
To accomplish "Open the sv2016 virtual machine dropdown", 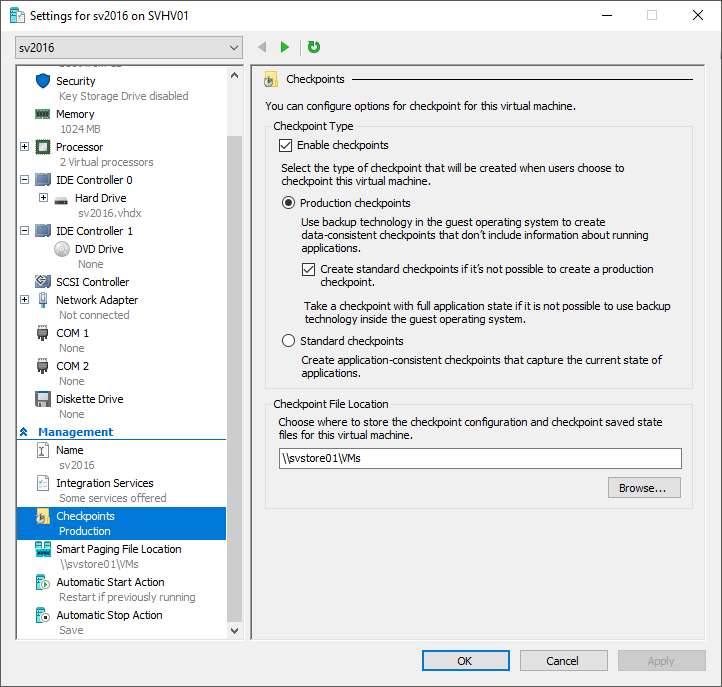I will tap(129, 48).
